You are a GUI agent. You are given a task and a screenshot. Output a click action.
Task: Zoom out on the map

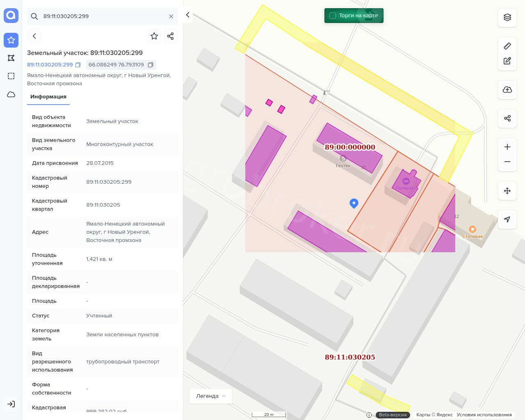tap(507, 162)
